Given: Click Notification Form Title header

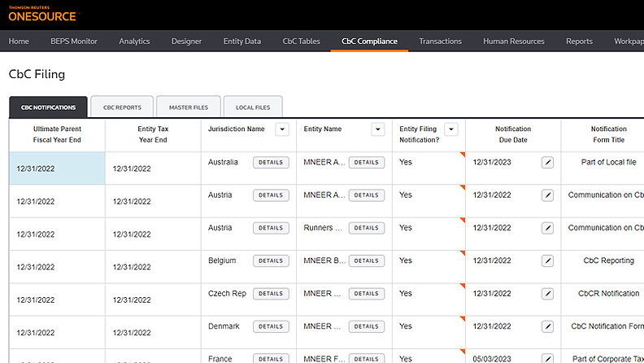Looking at the screenshot, I should (608, 134).
